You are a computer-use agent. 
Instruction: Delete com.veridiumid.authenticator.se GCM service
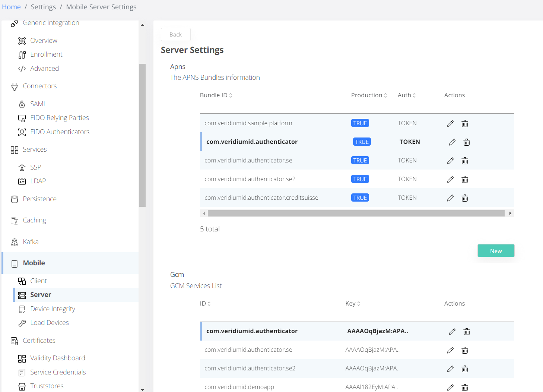pos(465,350)
